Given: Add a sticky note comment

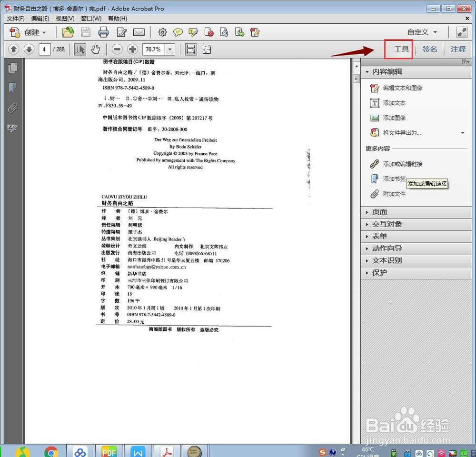Looking at the screenshot, I should click(178, 32).
